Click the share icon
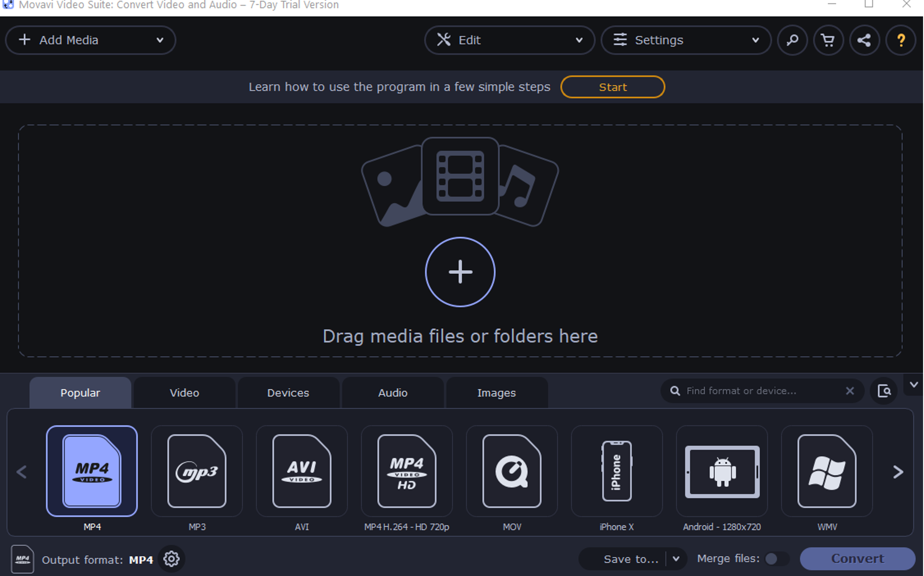 coord(864,40)
